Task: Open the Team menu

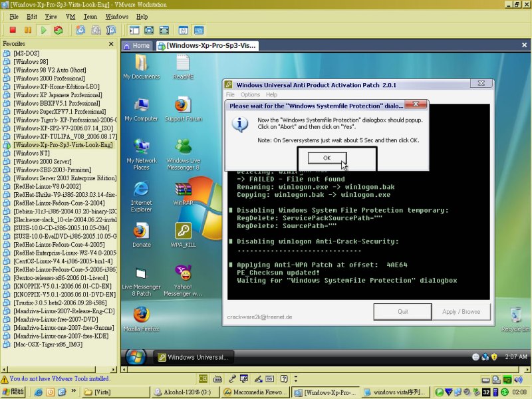Action: click(90, 17)
